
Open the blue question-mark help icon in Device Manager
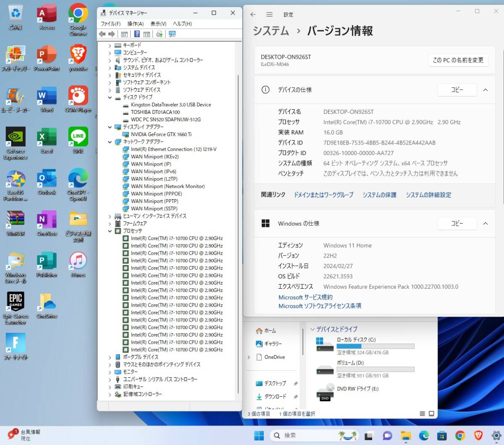pyautogui.click(x=137, y=34)
